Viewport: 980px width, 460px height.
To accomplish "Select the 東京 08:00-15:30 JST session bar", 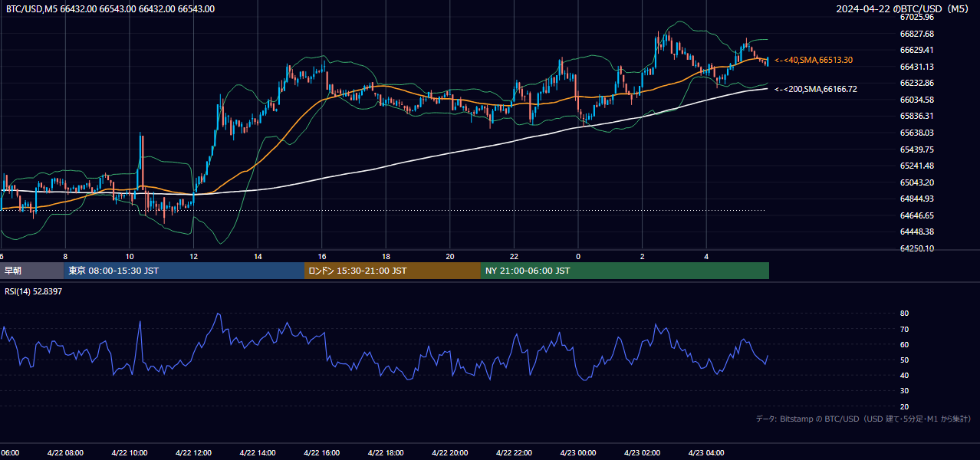I will click(x=185, y=271).
